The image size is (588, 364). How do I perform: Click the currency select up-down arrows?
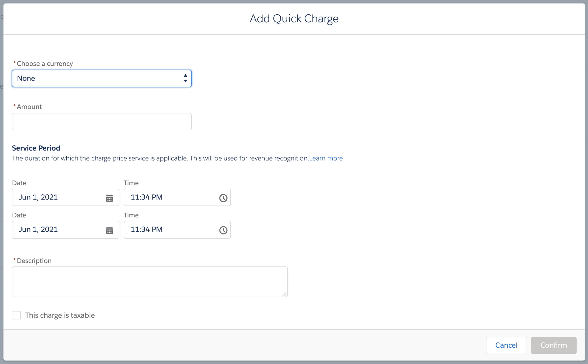click(x=185, y=78)
